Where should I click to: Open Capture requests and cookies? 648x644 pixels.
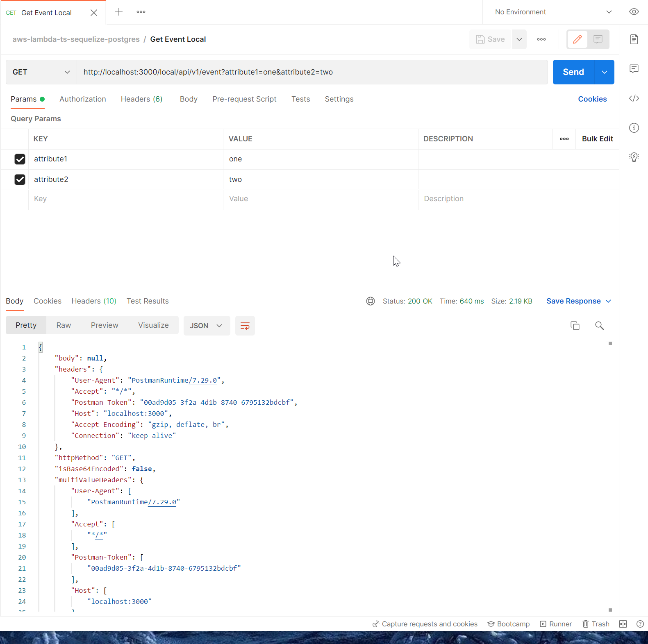[425, 624]
